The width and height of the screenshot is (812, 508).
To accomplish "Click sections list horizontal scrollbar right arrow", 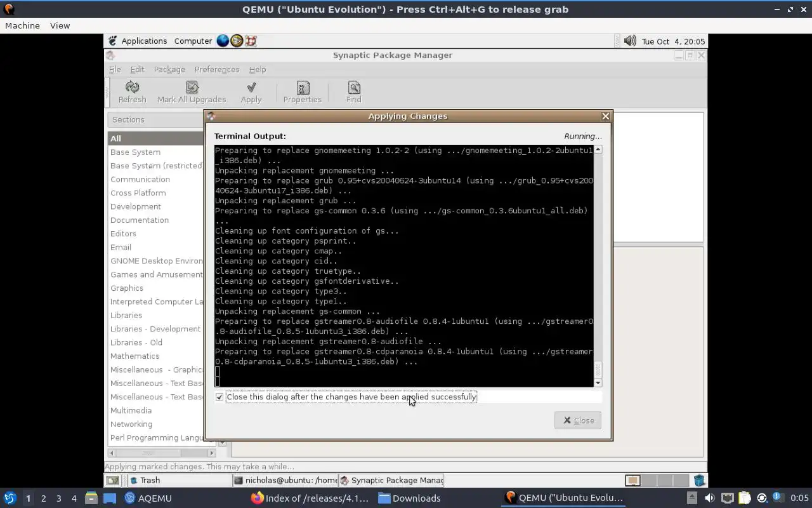I will 212,453.
